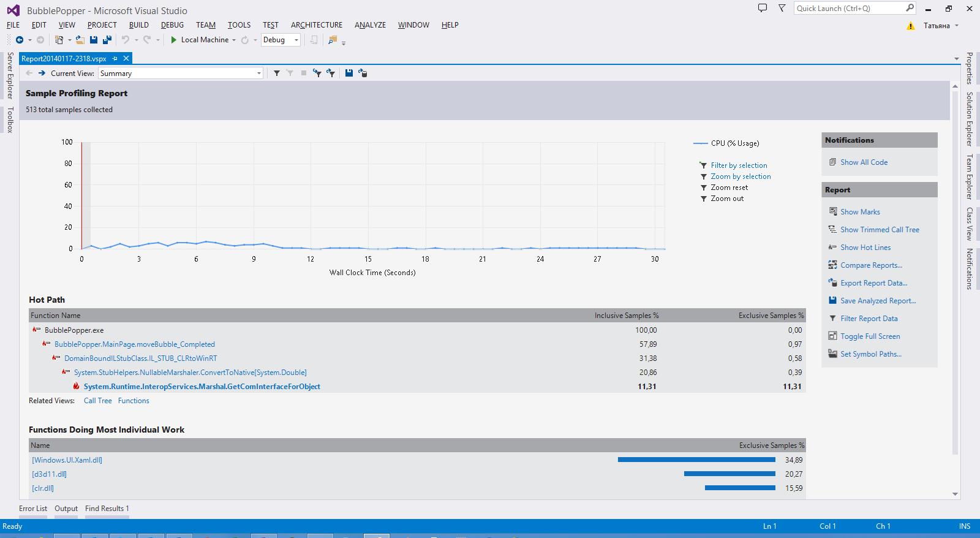Expand the Local Machine target dropdown arrow
Viewport: 980px width, 538px height.
[234, 40]
